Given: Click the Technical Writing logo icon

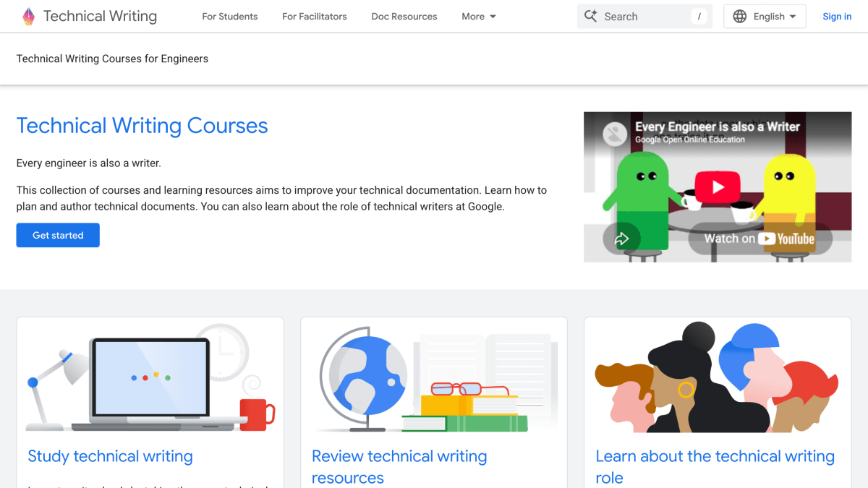Looking at the screenshot, I should click(x=28, y=17).
